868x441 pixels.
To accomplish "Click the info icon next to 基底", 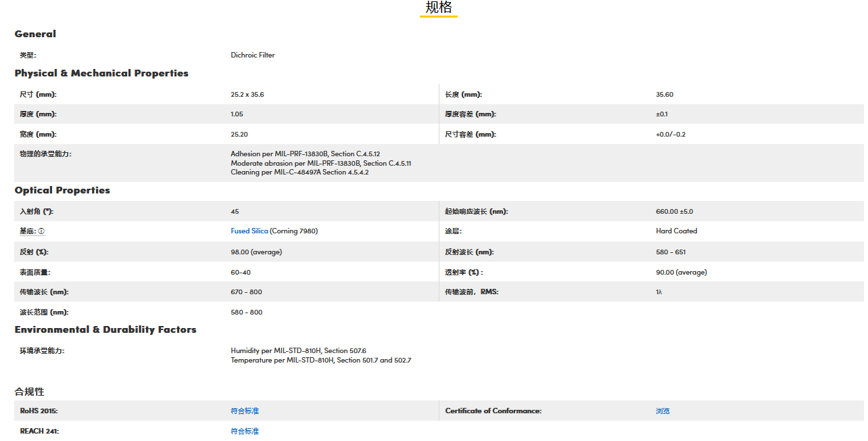I will point(41,231).
